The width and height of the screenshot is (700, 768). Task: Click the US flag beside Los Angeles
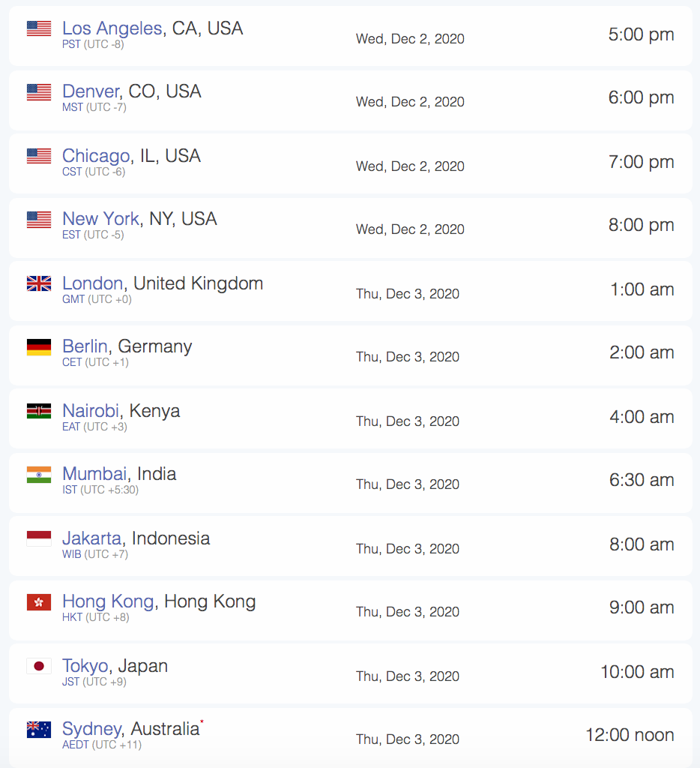pos(39,28)
